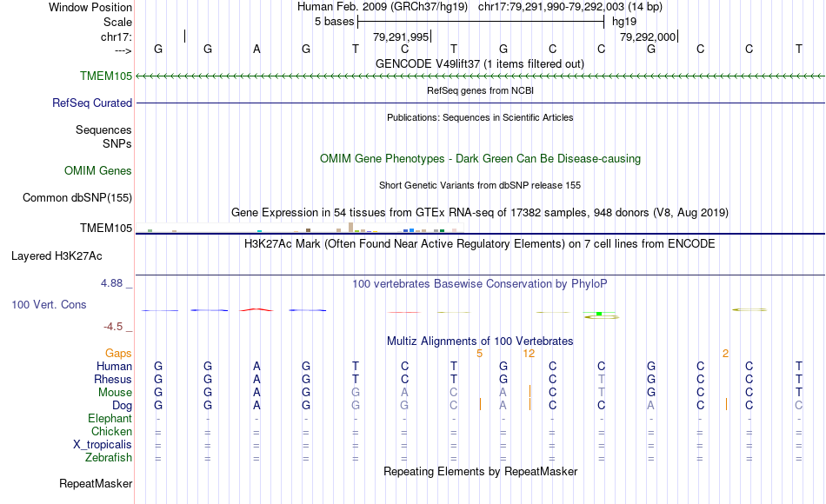This screenshot has width=826, height=504.
Task: Click the ---> sequence direction arrow label
Action: tap(123, 50)
